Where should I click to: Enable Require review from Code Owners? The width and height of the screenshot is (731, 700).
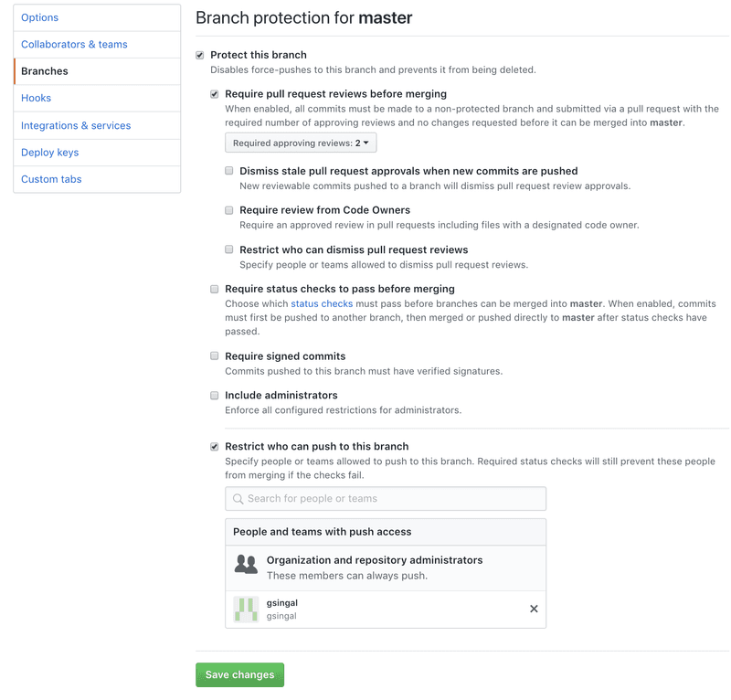[x=229, y=210]
